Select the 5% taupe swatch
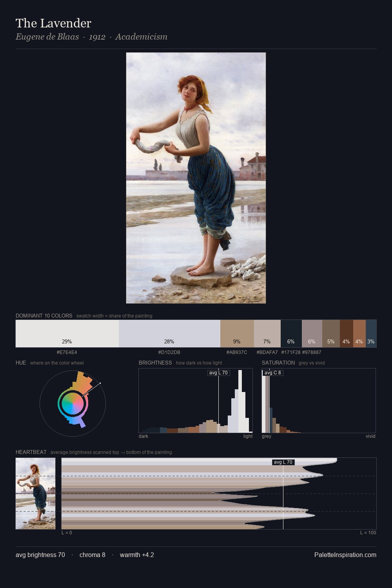392x588 pixels. [331, 334]
